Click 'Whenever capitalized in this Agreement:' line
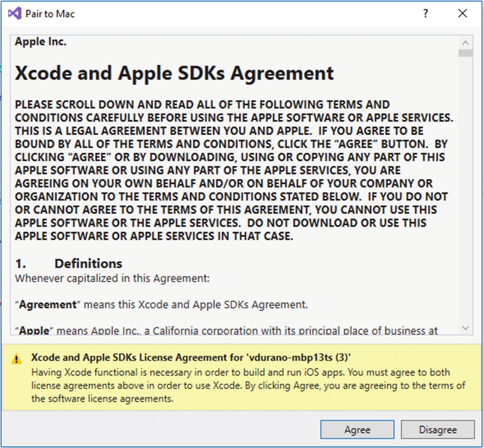This screenshot has width=484, height=448. tap(112, 279)
